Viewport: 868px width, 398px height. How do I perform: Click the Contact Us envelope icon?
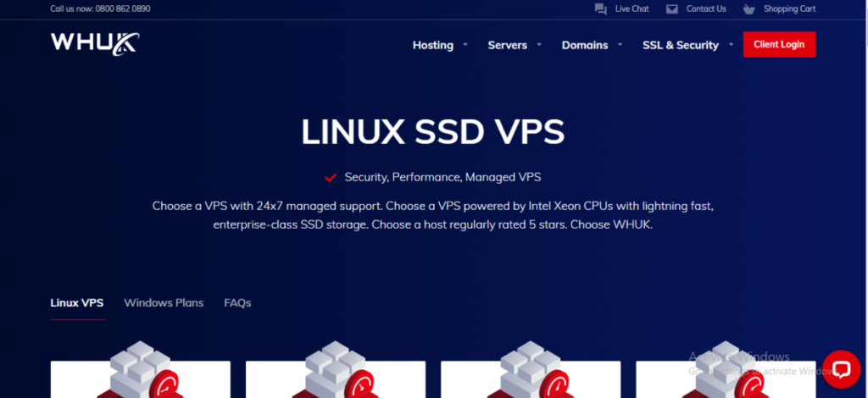pyautogui.click(x=672, y=9)
